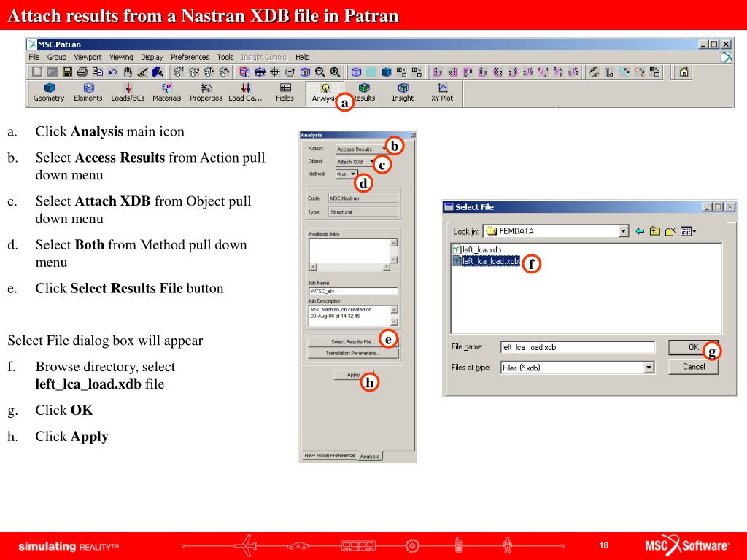This screenshot has width=747, height=560.
Task: Open the XY Plot application form
Action: [442, 93]
